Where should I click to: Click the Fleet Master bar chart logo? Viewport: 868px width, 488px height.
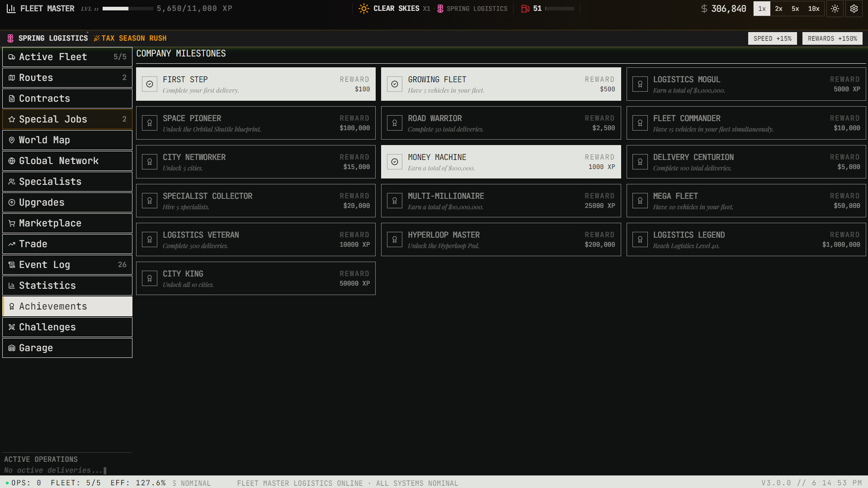coord(11,9)
